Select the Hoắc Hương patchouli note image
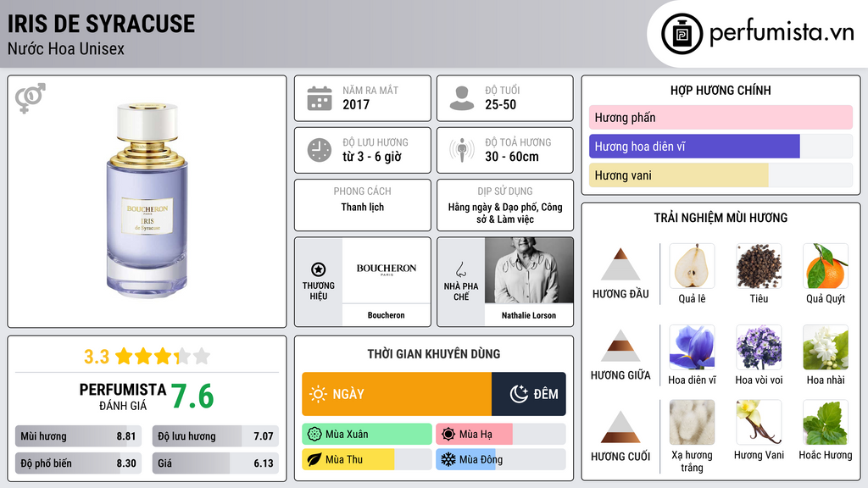Screen dimensions: 868x488 pos(826,423)
